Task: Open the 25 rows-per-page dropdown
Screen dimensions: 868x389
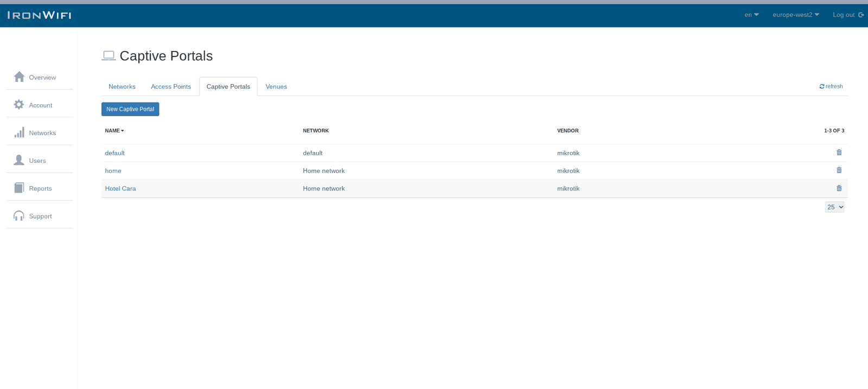Action: (834, 207)
